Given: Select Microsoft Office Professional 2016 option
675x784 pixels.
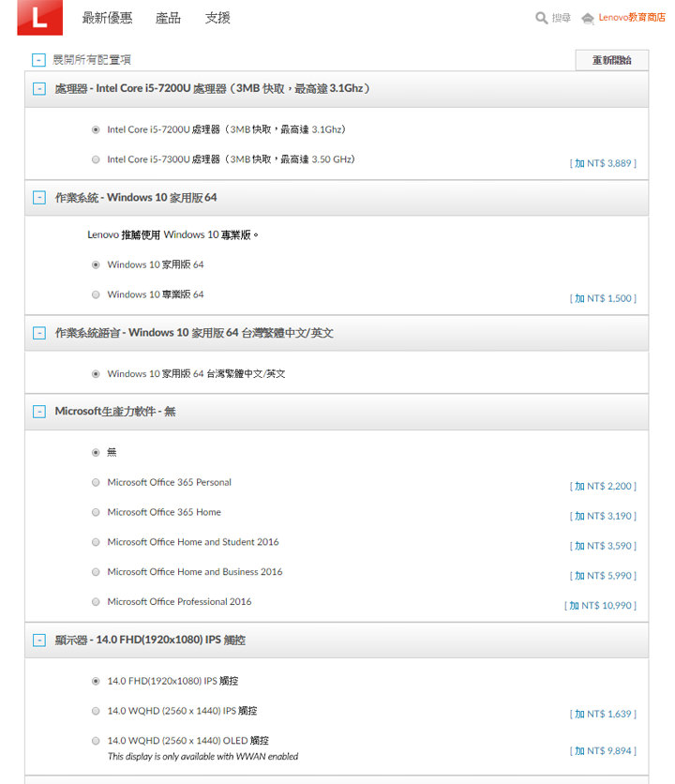Looking at the screenshot, I should (x=96, y=602).
